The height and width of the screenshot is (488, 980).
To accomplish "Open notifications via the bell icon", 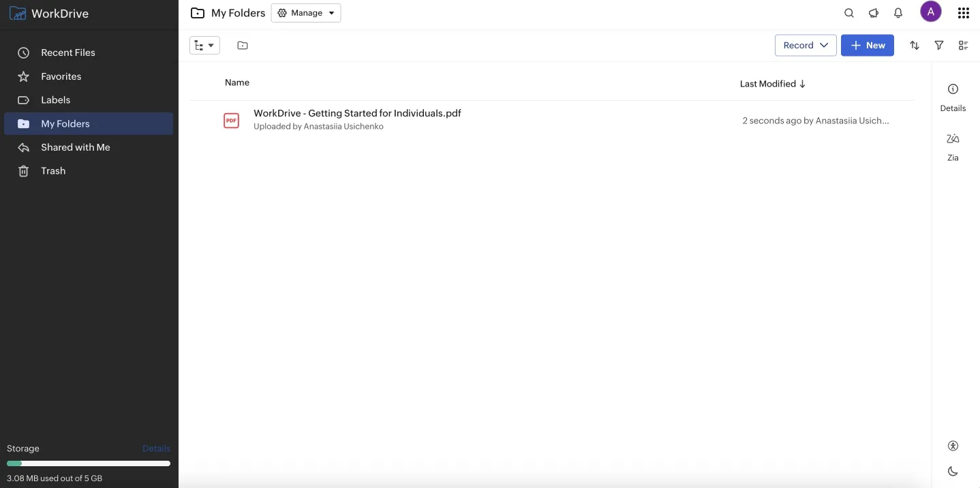I will point(898,12).
